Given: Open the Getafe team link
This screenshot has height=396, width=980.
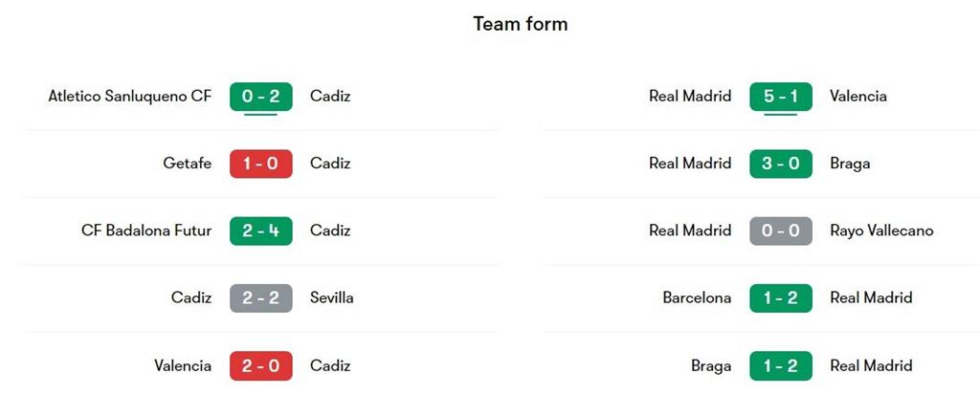Looking at the screenshot, I should tap(187, 164).
